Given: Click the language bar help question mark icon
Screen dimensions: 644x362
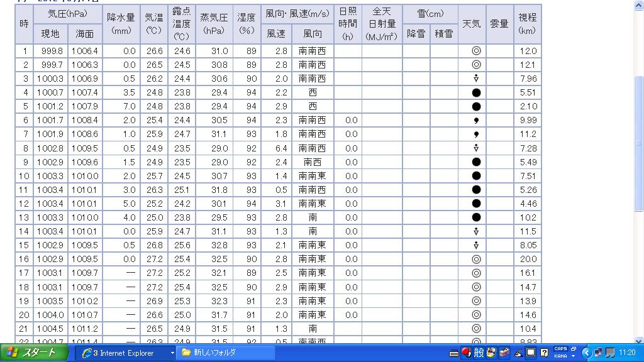Looking at the screenshot, I should click(x=544, y=353).
